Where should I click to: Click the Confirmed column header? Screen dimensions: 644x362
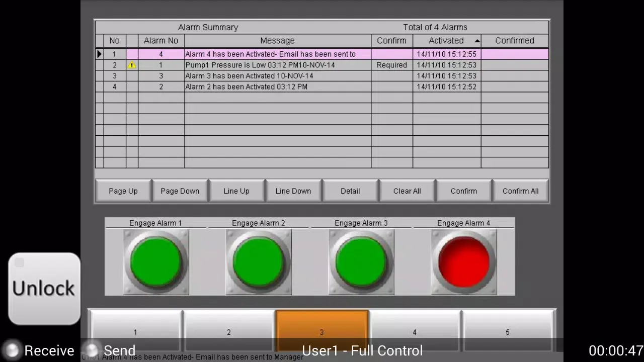coord(515,41)
